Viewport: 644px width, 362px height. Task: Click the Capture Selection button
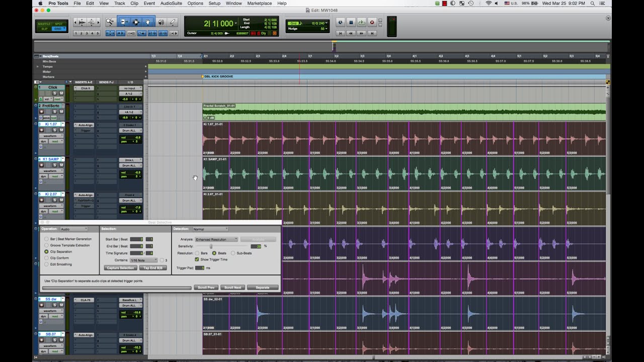[120, 268]
